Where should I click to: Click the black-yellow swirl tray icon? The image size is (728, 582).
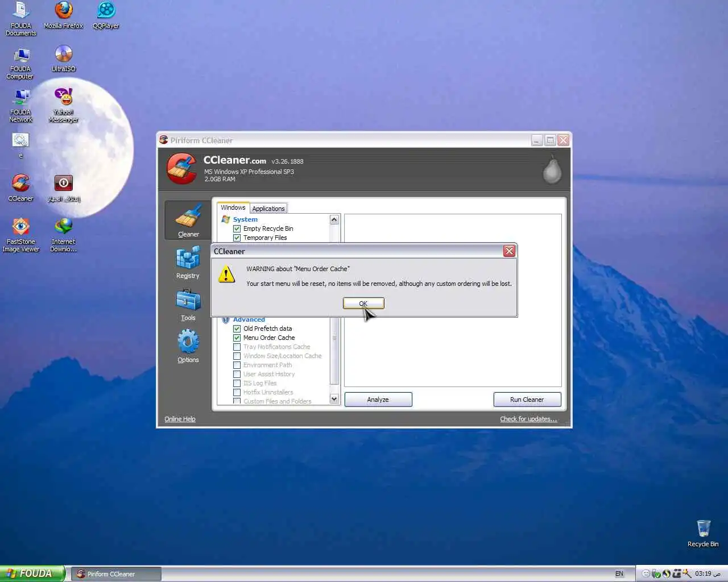[667, 573]
